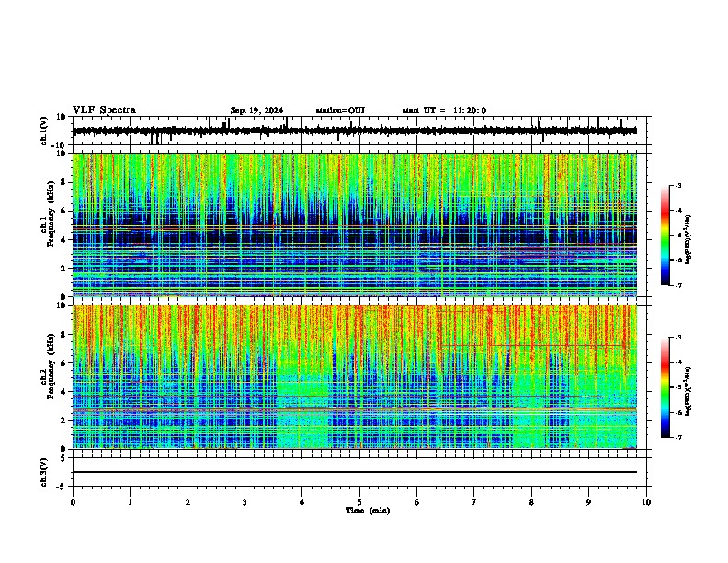Click the '-3' label on ch.1 colorbar
Screen dimensions: 728x563
coord(677,185)
